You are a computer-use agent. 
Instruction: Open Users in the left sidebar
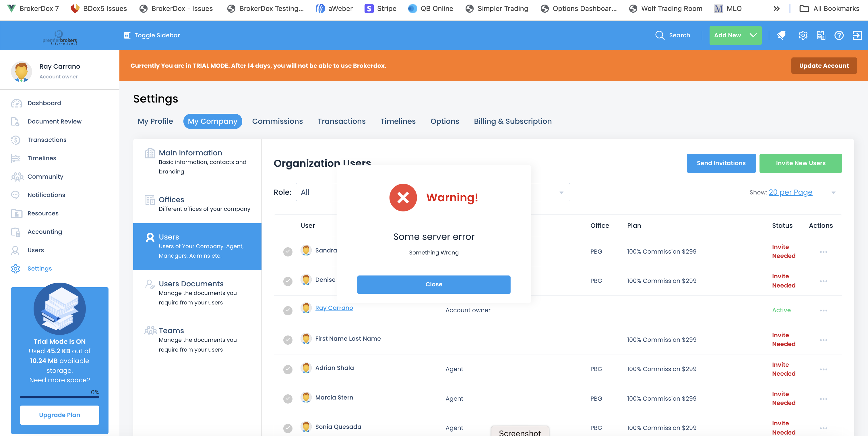(x=35, y=250)
